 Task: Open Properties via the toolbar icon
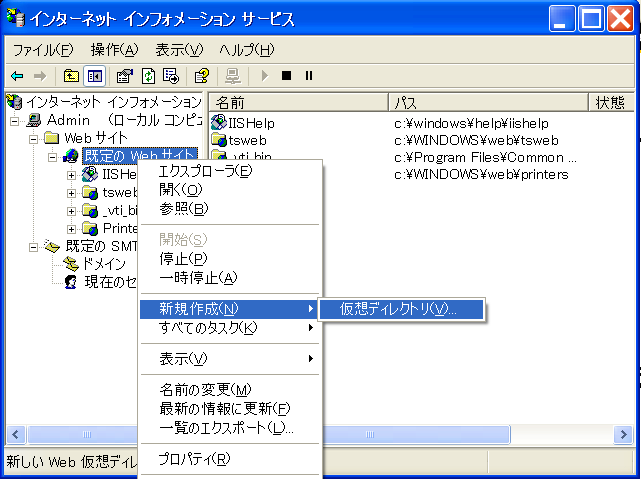pos(125,75)
